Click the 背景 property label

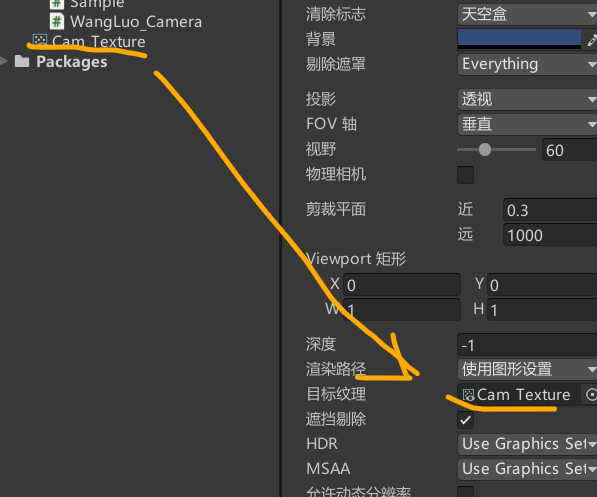point(321,39)
